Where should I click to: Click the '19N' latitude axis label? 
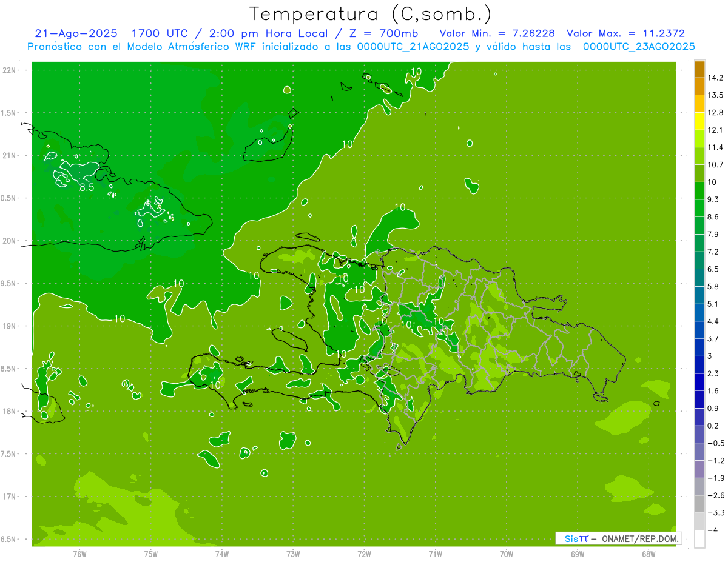10,326
